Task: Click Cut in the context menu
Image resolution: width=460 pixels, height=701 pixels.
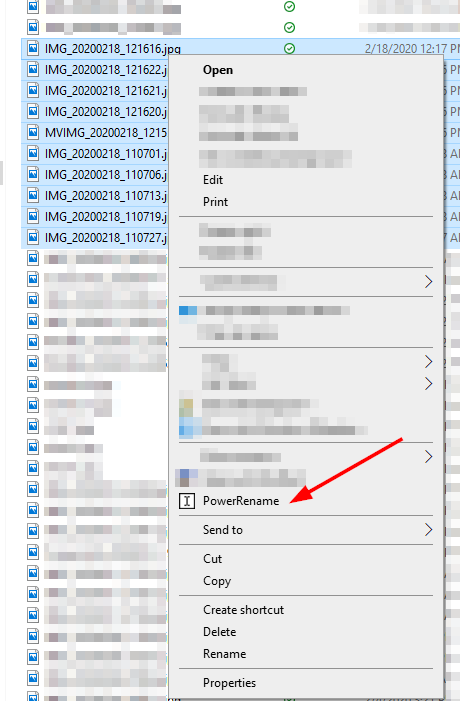Action: [x=212, y=559]
